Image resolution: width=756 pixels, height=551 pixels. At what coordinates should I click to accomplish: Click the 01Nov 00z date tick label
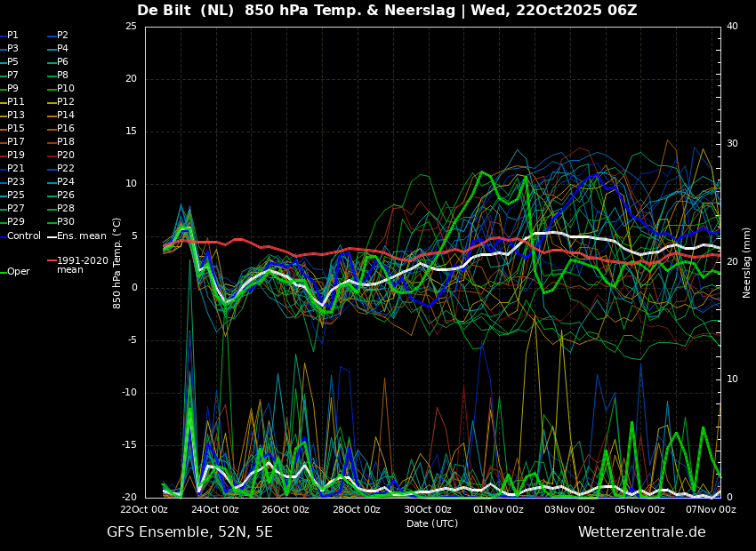[498, 509]
